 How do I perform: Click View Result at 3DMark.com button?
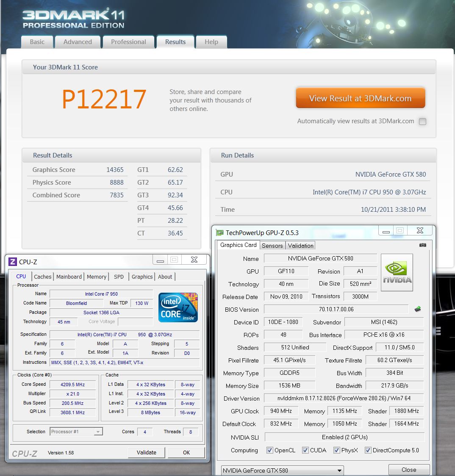pos(360,98)
